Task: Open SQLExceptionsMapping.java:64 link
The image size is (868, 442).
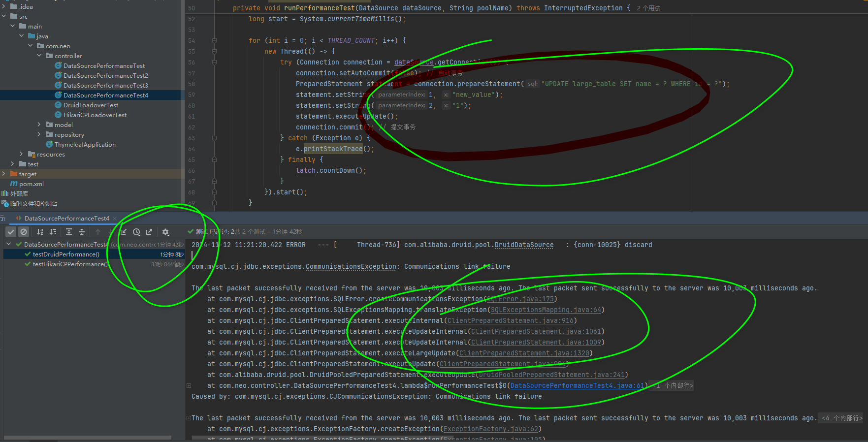Action: coord(546,310)
